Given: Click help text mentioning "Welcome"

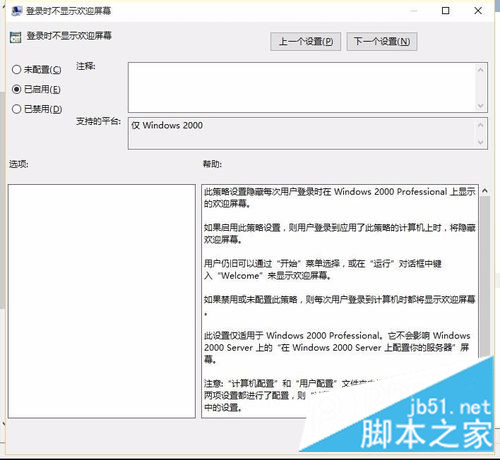Looking at the screenshot, I should 323,270.
